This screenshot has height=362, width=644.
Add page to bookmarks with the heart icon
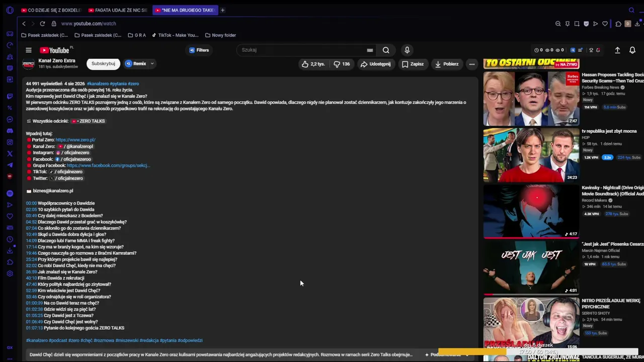pyautogui.click(x=605, y=24)
